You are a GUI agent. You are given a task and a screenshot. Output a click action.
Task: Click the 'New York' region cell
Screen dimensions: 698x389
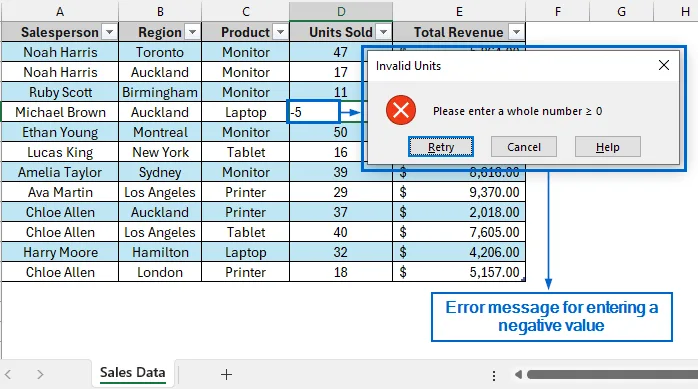coord(160,152)
